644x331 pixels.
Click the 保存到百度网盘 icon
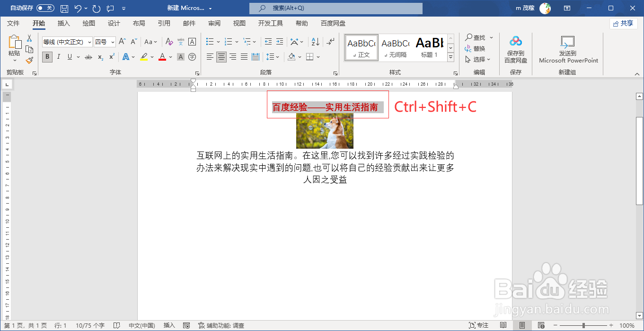(x=515, y=47)
